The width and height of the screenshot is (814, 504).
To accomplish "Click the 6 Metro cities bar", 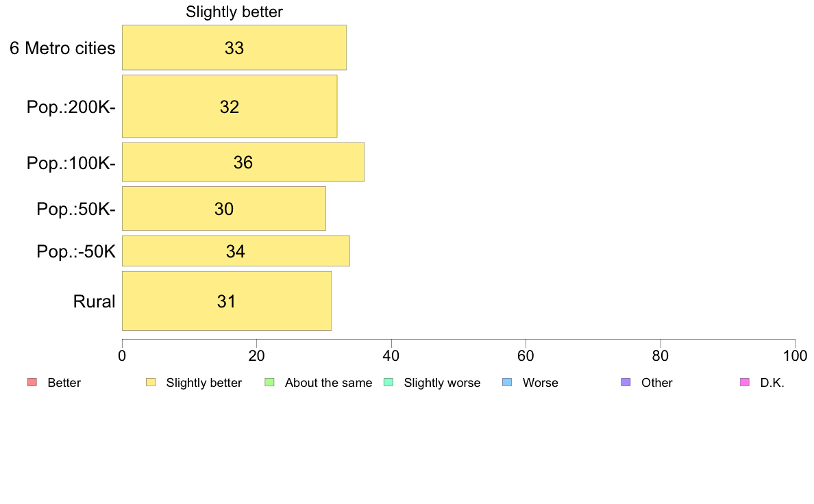I will [234, 47].
